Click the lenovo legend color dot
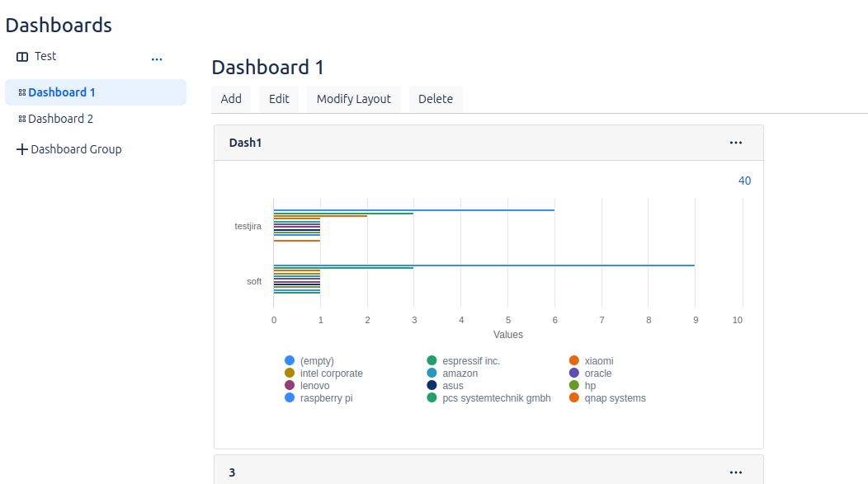The width and height of the screenshot is (868, 484). click(290, 386)
